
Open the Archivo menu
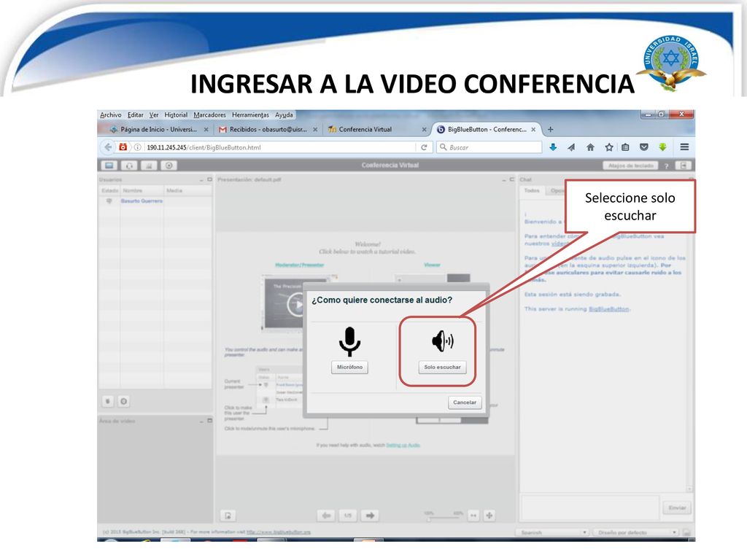(x=111, y=114)
